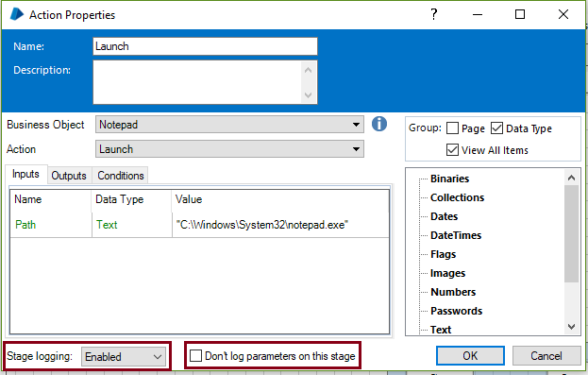Click the Path parameter name cell
Screen dimensions: 588x375
coord(51,225)
